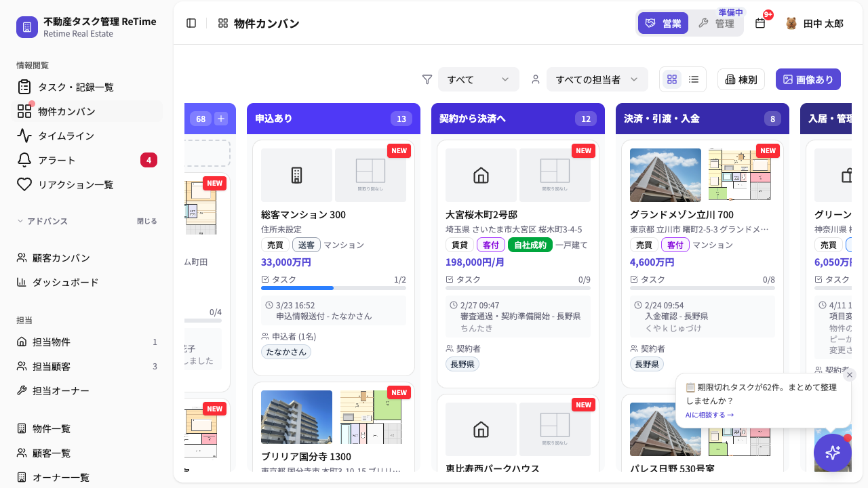Viewport: 868px width, 488px height.
Task: Open 顧客一覧 page
Action: pos(87,453)
